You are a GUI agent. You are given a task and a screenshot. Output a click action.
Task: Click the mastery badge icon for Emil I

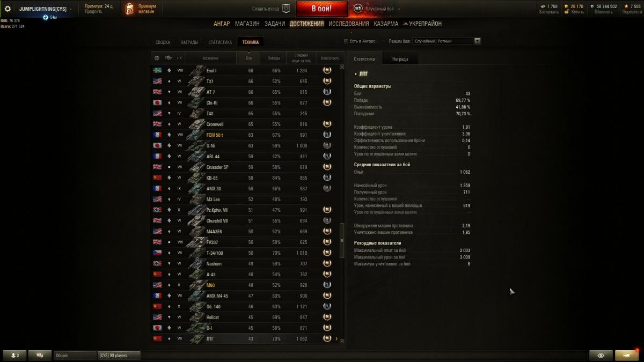point(327,70)
